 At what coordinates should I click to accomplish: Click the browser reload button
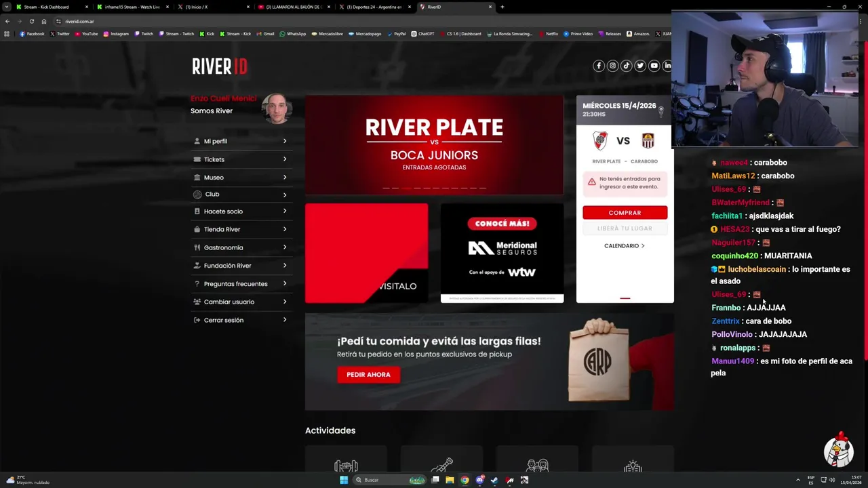point(31,21)
